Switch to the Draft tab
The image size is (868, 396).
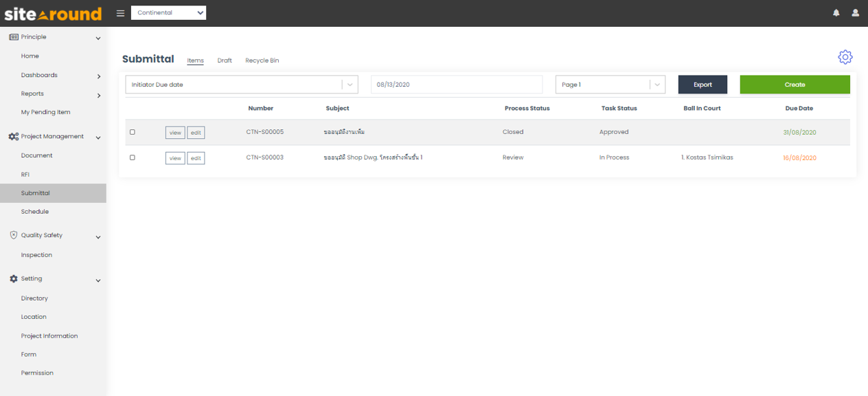point(225,60)
